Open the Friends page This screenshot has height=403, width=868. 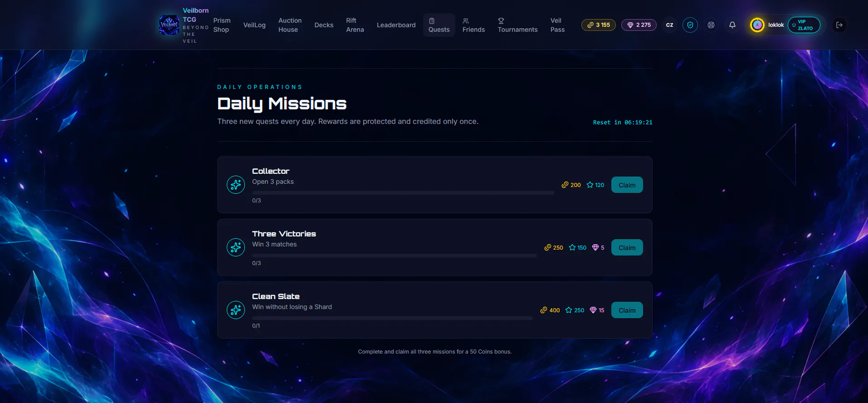click(473, 25)
